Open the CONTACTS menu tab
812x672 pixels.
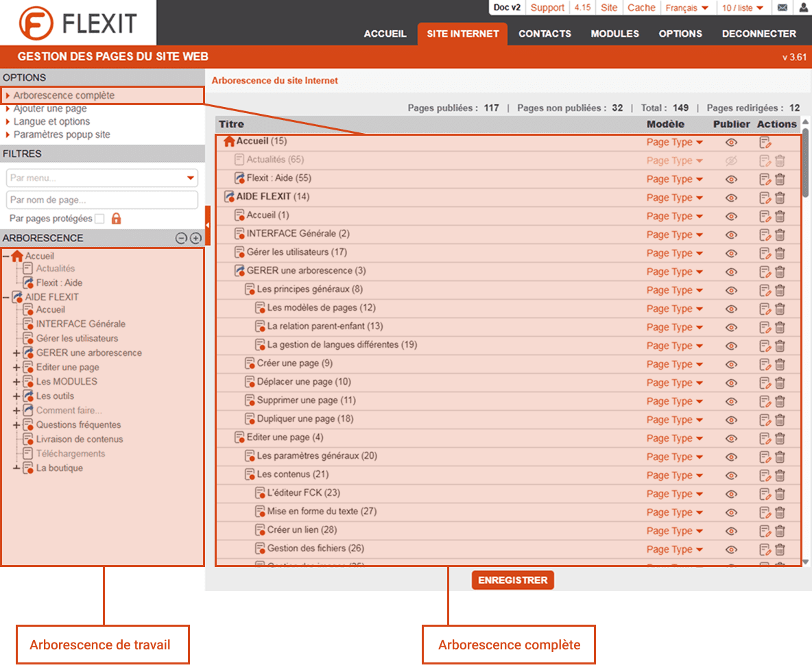(545, 34)
